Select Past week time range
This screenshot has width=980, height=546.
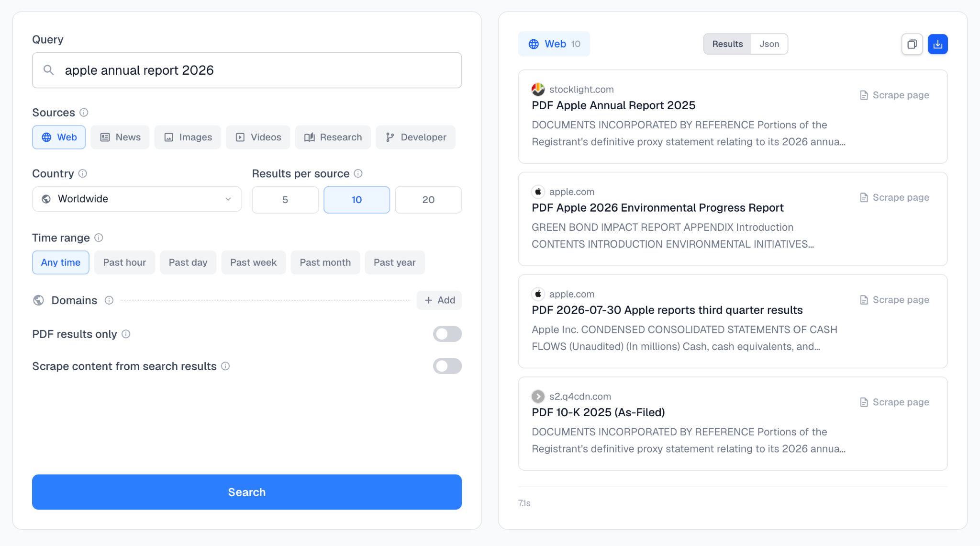(x=254, y=262)
